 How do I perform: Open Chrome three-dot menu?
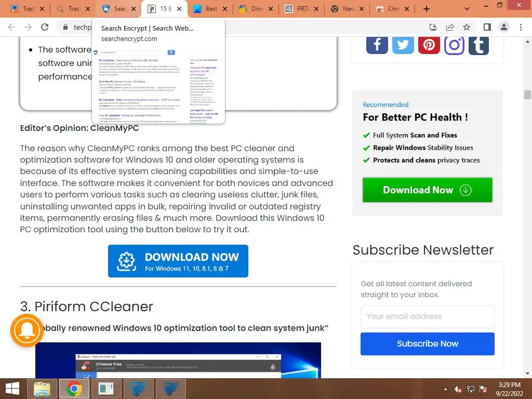pyautogui.click(x=521, y=27)
